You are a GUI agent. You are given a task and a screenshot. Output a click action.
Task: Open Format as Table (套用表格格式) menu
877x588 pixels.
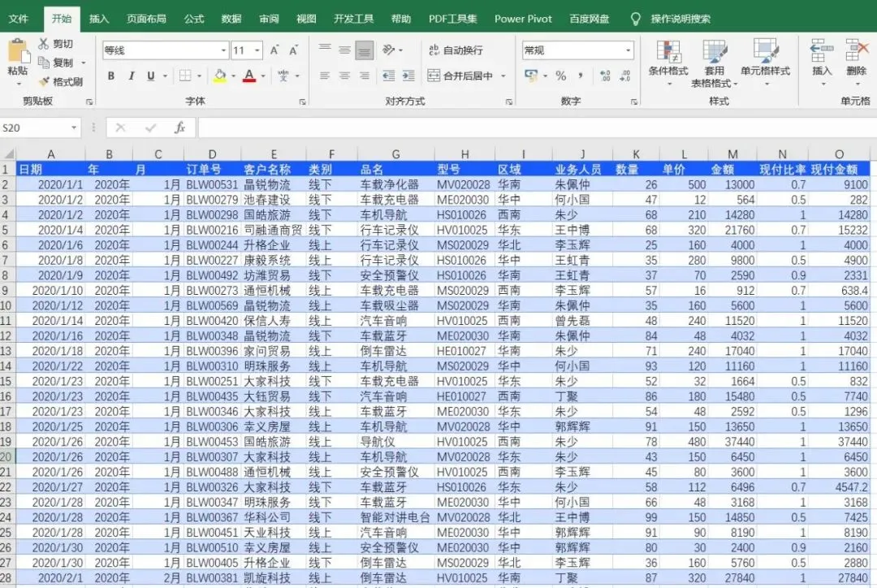click(x=715, y=63)
